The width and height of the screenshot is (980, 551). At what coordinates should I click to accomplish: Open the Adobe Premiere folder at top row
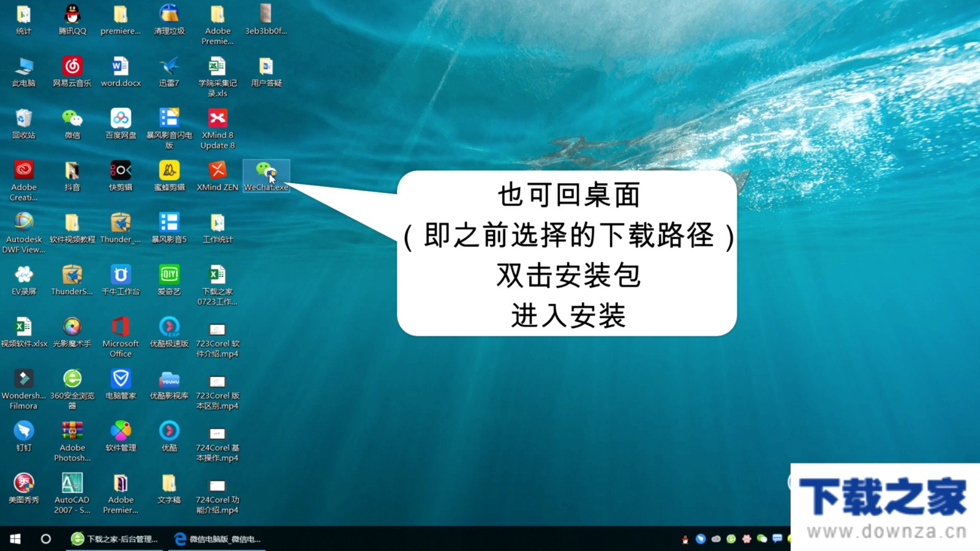click(x=217, y=24)
